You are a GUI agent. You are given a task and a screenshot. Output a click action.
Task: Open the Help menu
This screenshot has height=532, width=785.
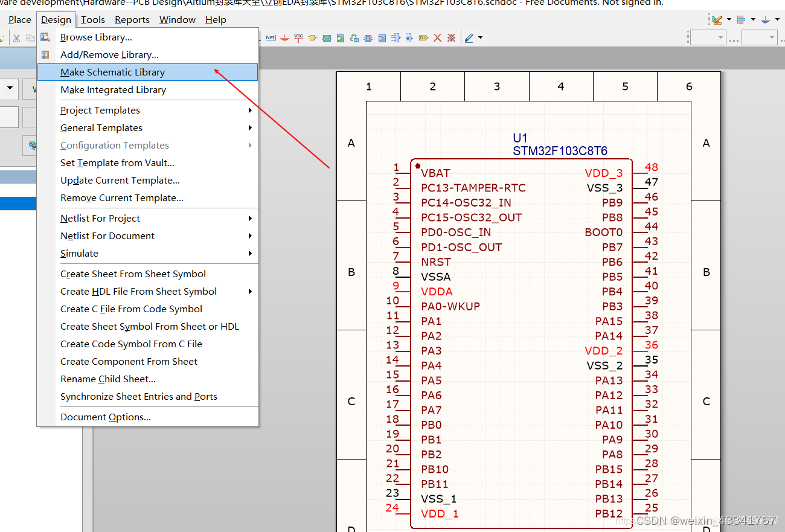(x=216, y=20)
